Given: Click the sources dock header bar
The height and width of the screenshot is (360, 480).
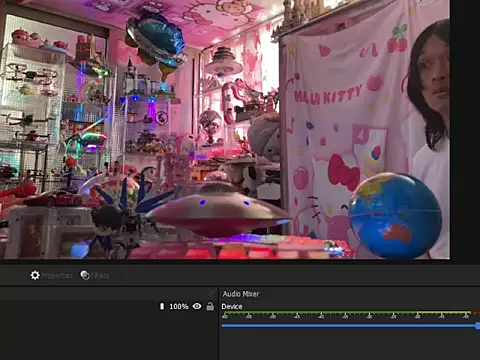Looking at the screenshot, I should coord(109,293).
